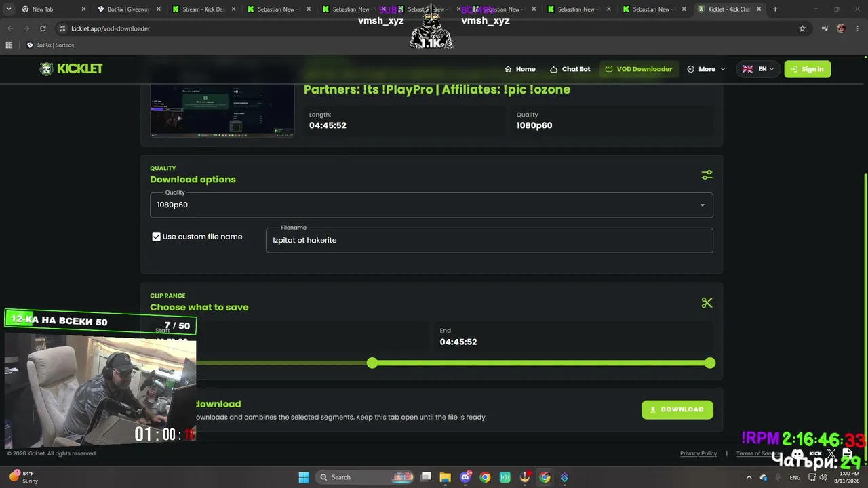Click the site info icon in address bar
Viewport: 868px width, 488px height.
(62, 28)
